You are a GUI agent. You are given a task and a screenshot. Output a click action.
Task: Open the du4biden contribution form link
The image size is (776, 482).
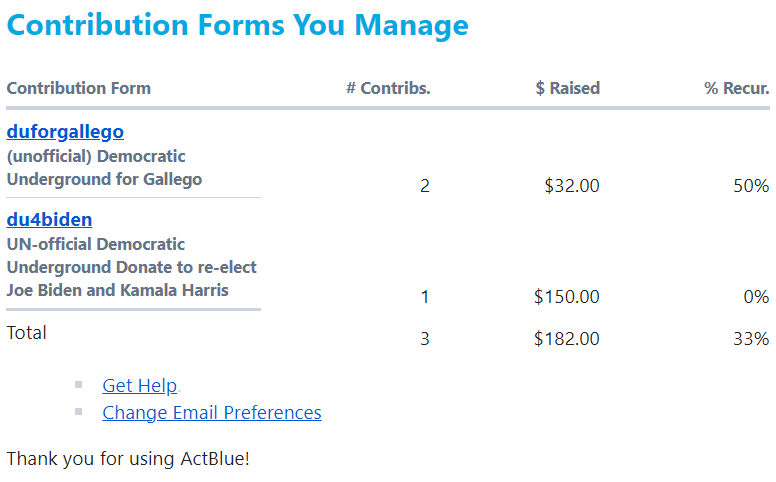click(49, 220)
